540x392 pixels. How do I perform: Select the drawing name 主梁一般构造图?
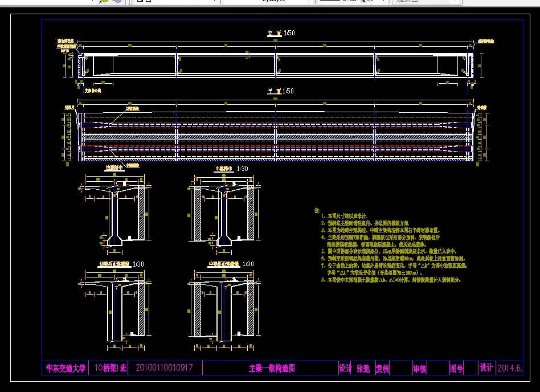tap(272, 368)
